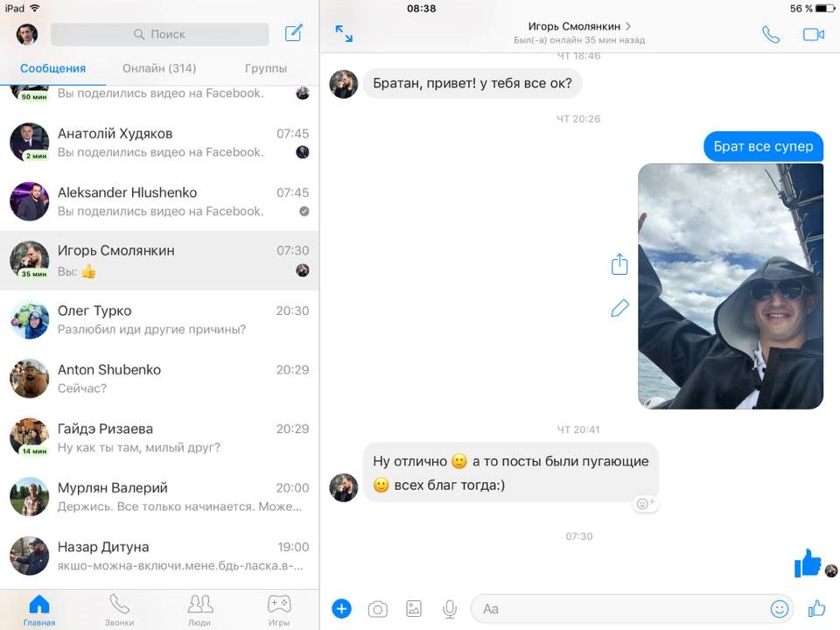Record a voice message with microphone
840x630 pixels.
pos(450,609)
